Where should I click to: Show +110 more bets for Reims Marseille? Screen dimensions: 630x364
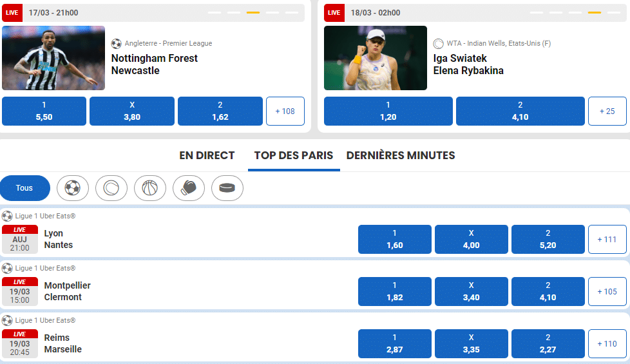607,344
